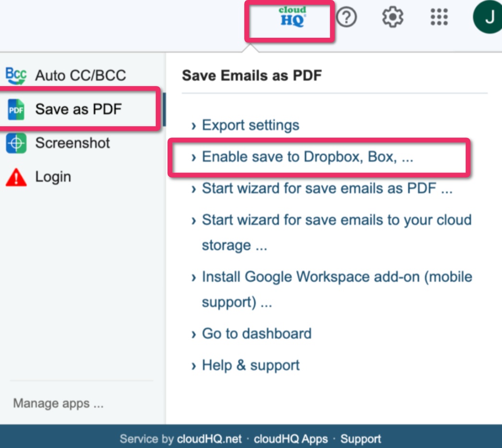Click chevron beside Start wizard for save emails as PDF
Viewport: 502px width, 448px height.
point(193,189)
